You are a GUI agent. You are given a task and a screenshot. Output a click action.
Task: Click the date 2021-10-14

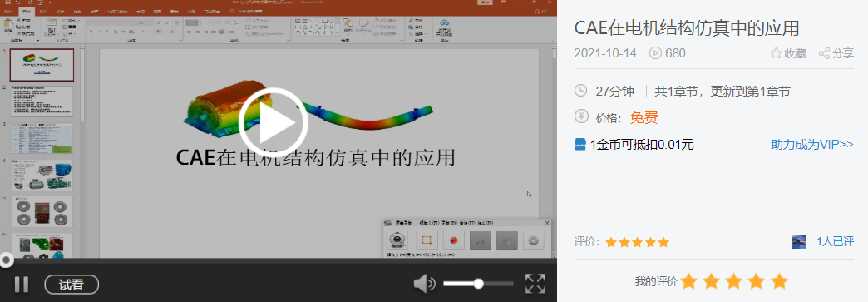(605, 53)
